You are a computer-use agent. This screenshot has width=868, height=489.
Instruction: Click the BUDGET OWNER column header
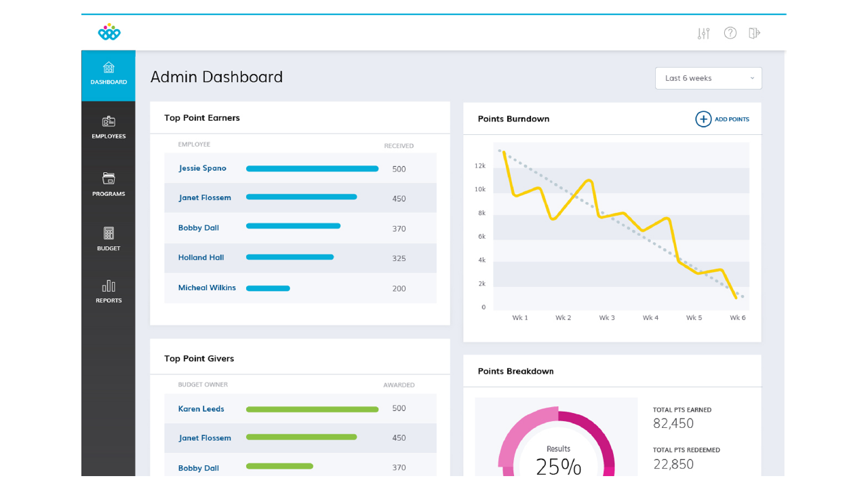click(x=203, y=385)
